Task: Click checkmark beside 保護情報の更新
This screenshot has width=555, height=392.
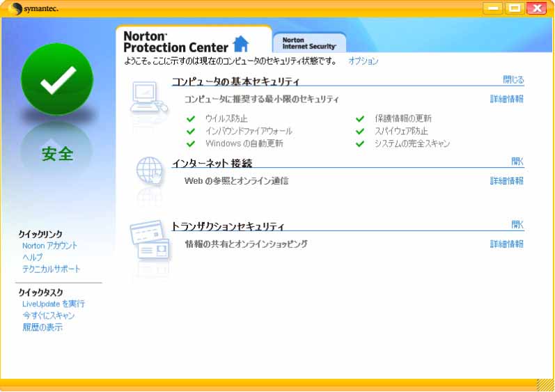Action: (360, 118)
